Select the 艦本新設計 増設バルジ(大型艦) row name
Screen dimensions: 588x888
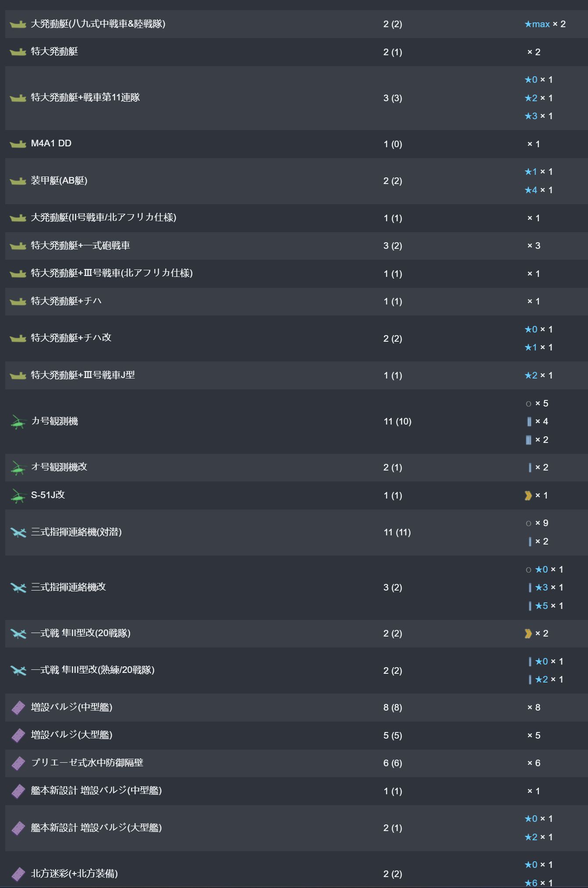pos(96,828)
